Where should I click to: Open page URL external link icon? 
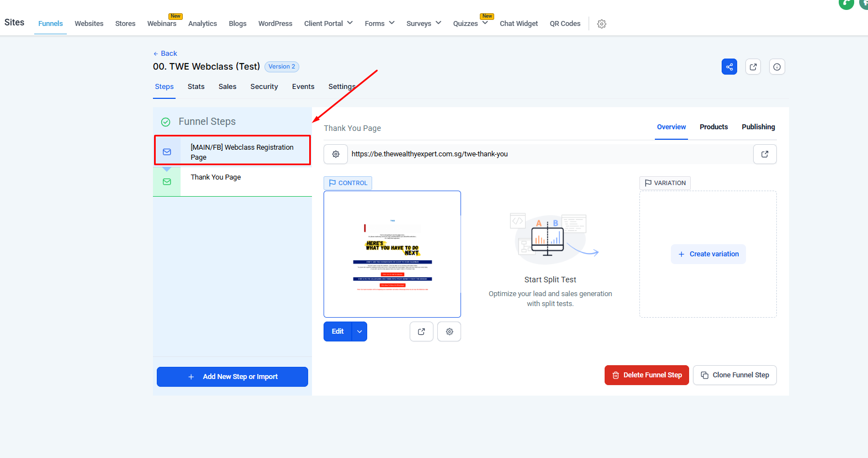click(x=765, y=154)
